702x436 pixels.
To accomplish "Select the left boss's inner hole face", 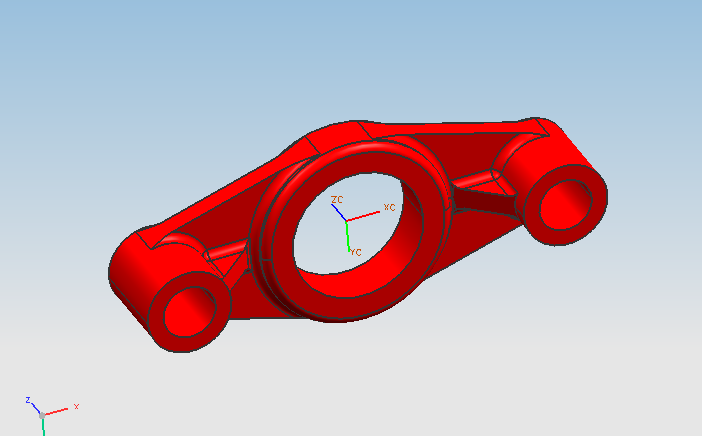I will click(x=192, y=311).
